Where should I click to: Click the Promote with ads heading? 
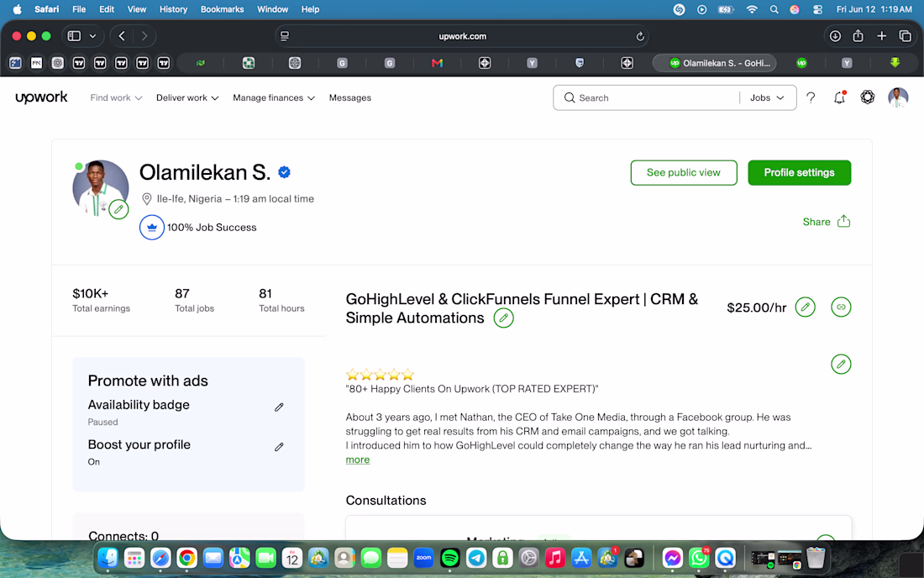(148, 381)
